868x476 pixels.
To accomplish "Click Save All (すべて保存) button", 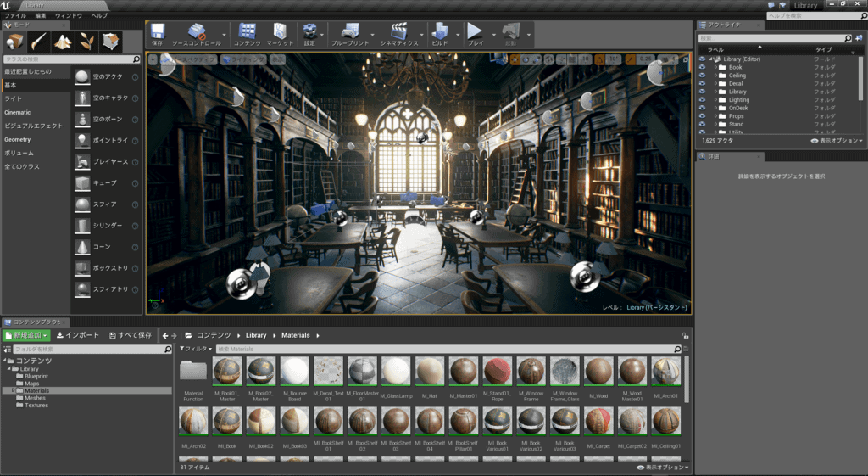I will click(131, 335).
